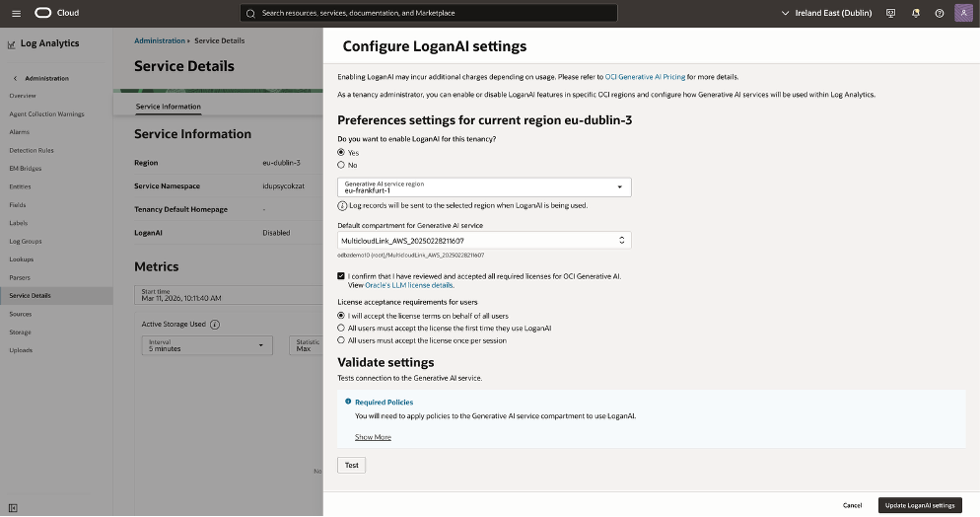Open Generative AI service region dropdown

pyautogui.click(x=484, y=186)
